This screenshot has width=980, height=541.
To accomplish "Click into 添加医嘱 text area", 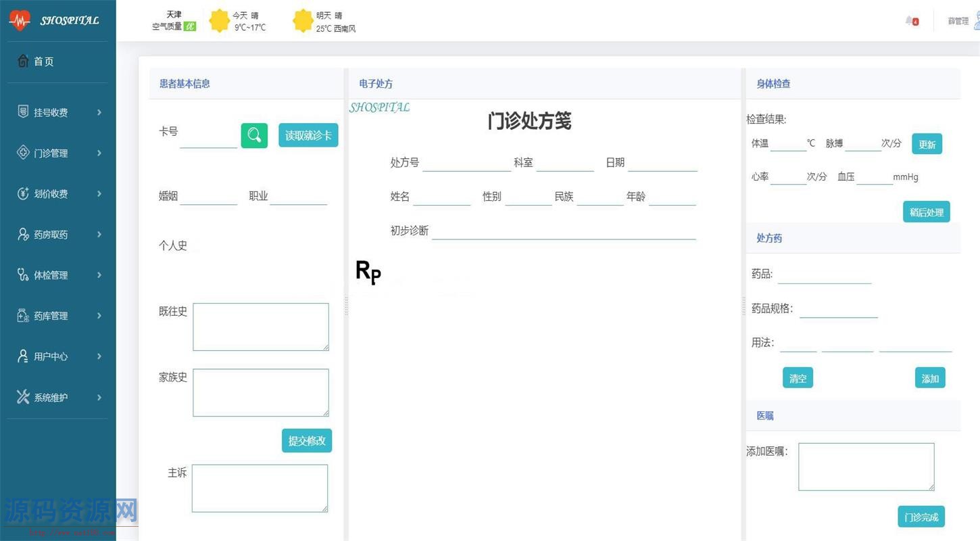I will [866, 467].
